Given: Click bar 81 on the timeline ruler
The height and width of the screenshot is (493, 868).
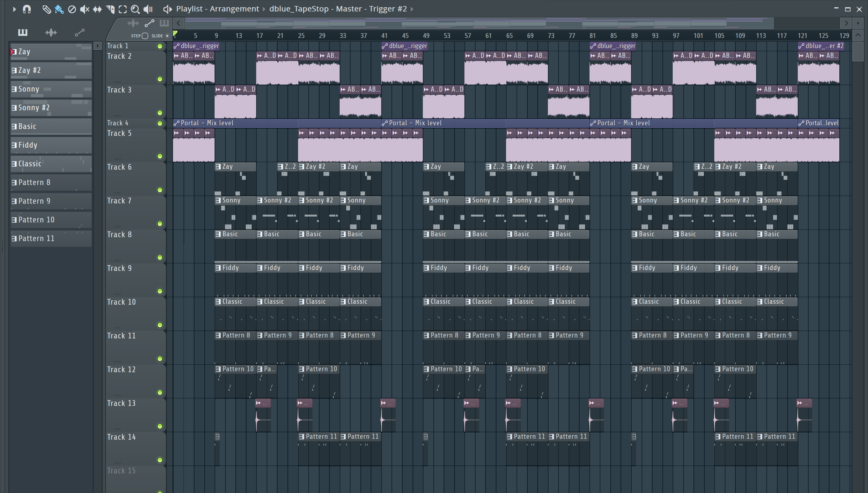Looking at the screenshot, I should click(x=593, y=36).
